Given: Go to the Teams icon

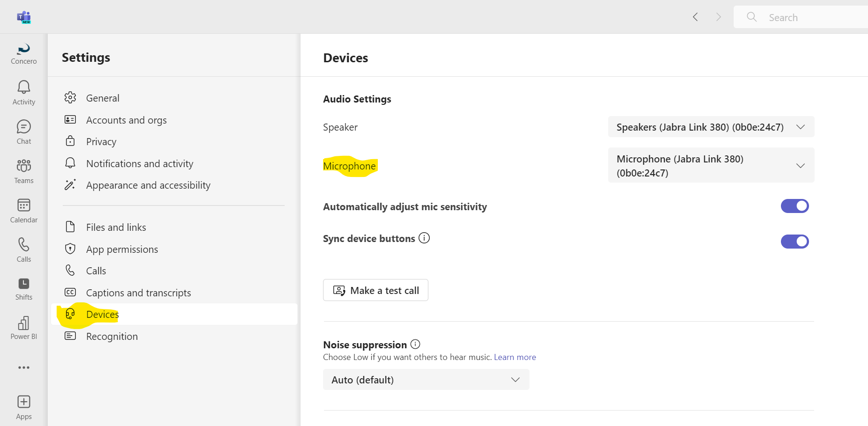Looking at the screenshot, I should [24, 166].
